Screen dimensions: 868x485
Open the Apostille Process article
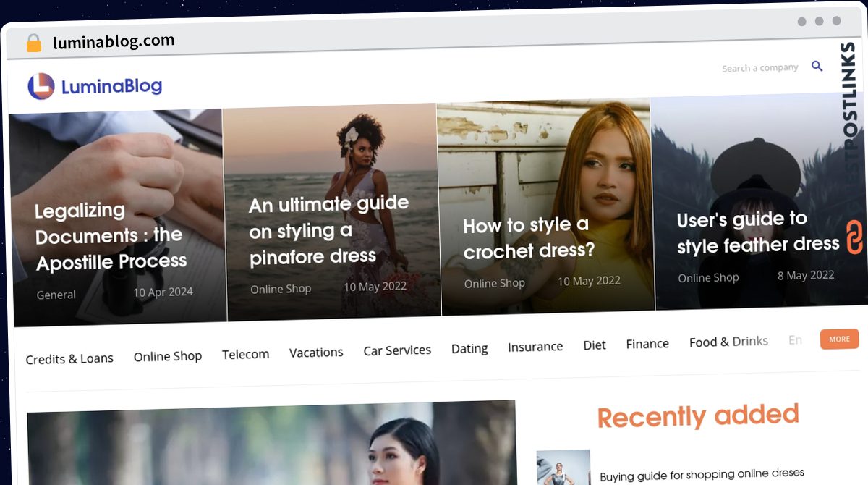(111, 235)
